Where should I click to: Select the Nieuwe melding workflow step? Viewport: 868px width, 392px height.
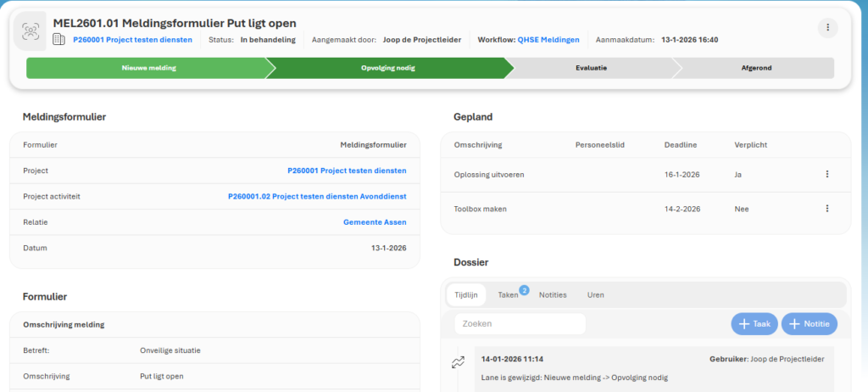point(148,68)
